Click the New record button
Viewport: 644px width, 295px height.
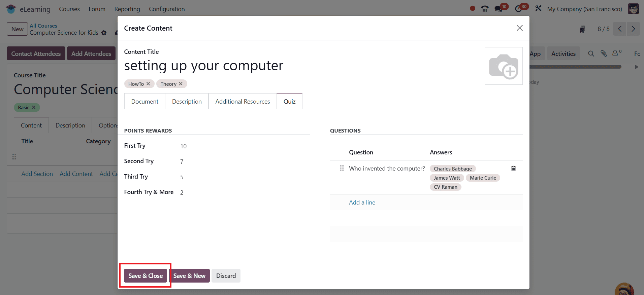(x=17, y=29)
